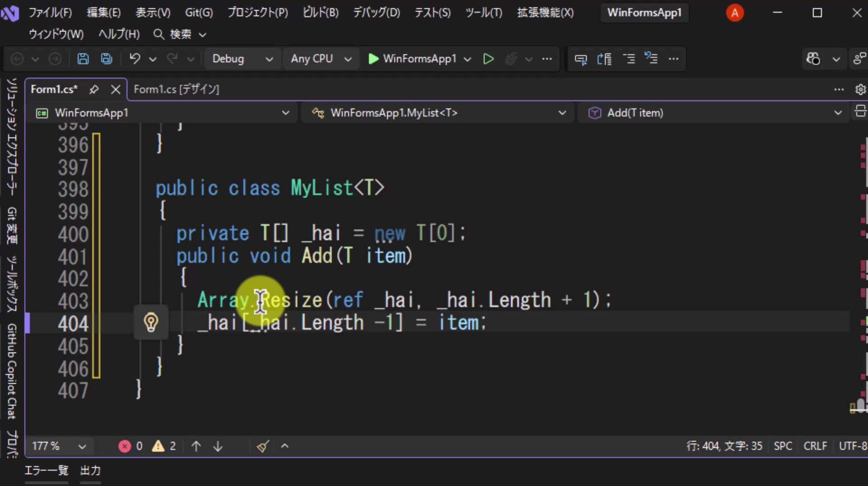868x486 pixels.
Task: Open the Add(T item) member dropdown
Action: [x=714, y=112]
